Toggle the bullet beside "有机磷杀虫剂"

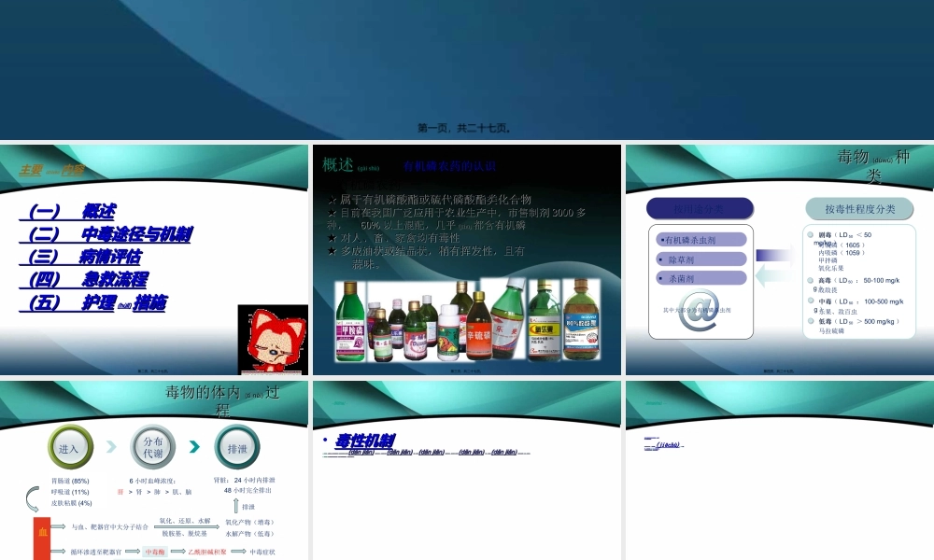[662, 238]
